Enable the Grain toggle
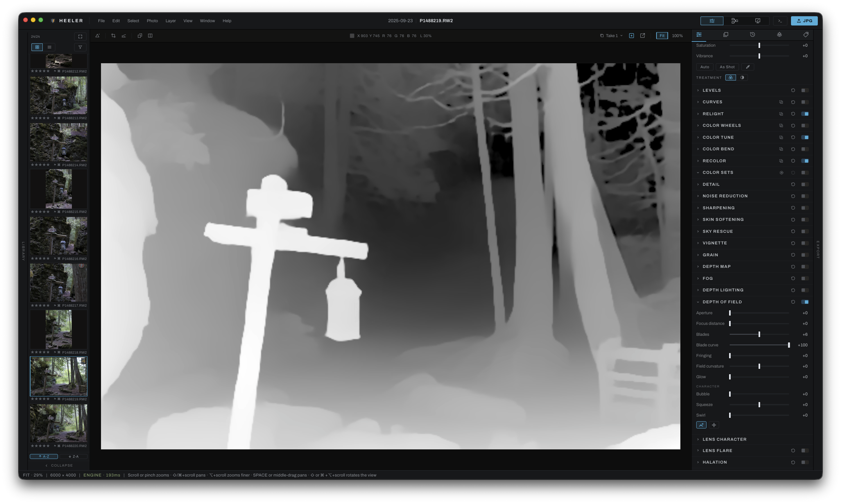Image resolution: width=841 pixels, height=504 pixels. [805, 255]
